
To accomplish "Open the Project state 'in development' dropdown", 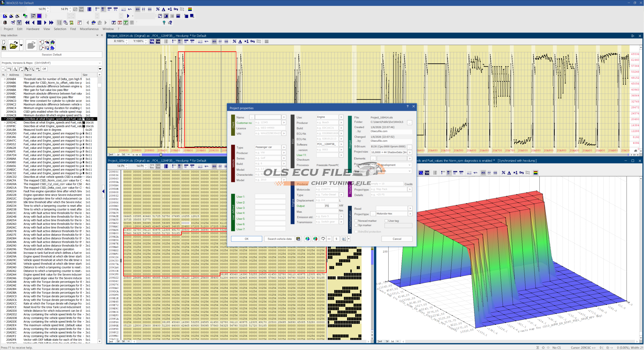I will click(410, 165).
